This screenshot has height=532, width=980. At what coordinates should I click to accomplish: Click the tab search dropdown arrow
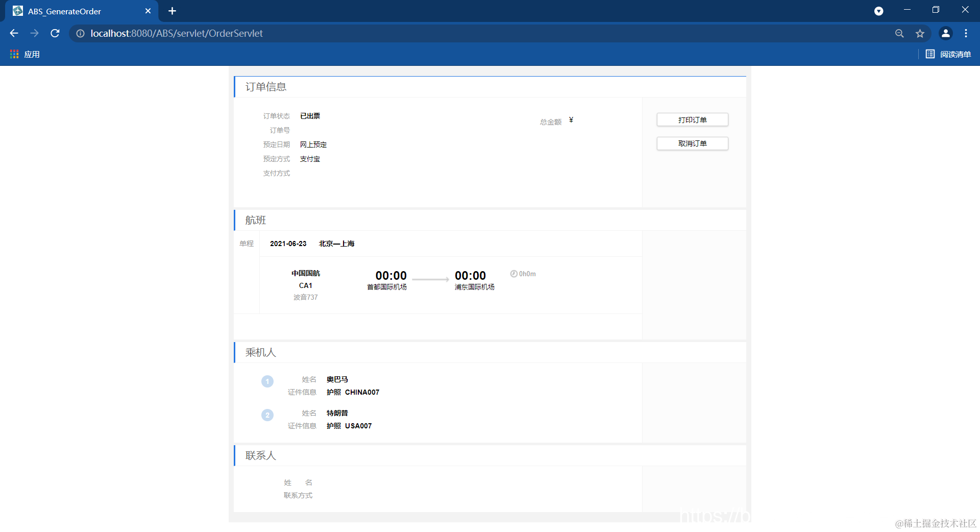click(x=878, y=11)
